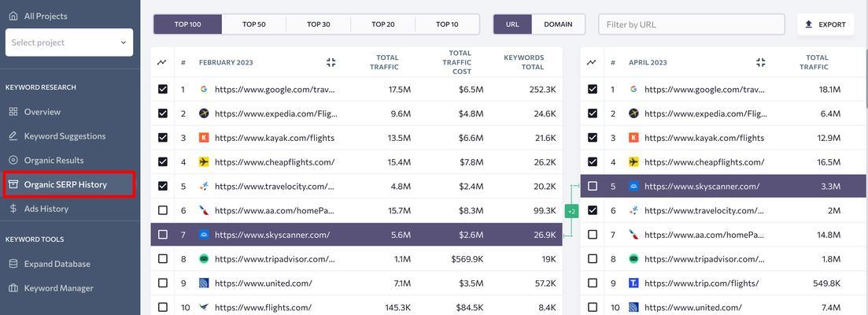Click the Travelocity favicon in February row 5
The height and width of the screenshot is (315, 868).
[x=204, y=187]
